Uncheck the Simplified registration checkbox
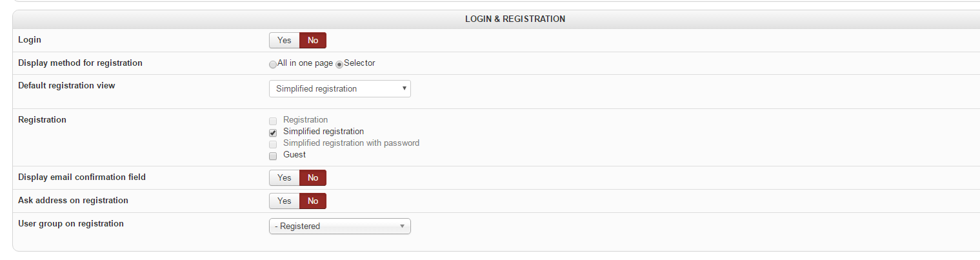Image resolution: width=980 pixels, height=260 pixels. [x=273, y=132]
